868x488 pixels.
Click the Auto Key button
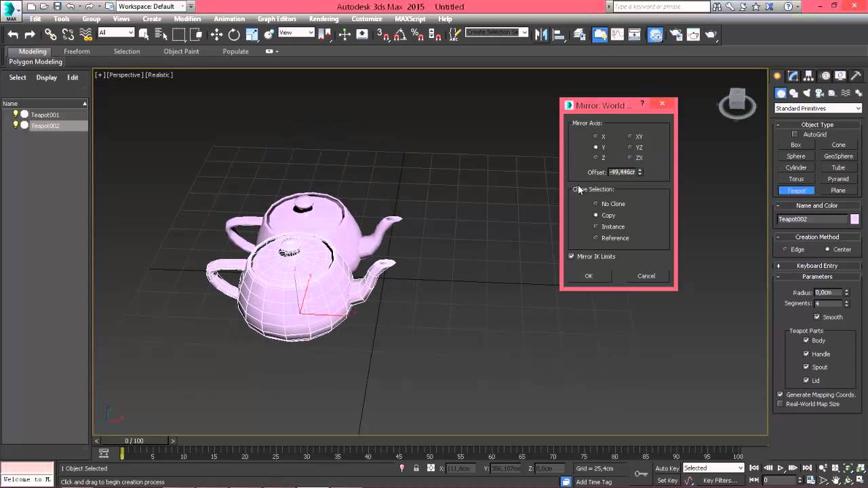pyautogui.click(x=667, y=468)
